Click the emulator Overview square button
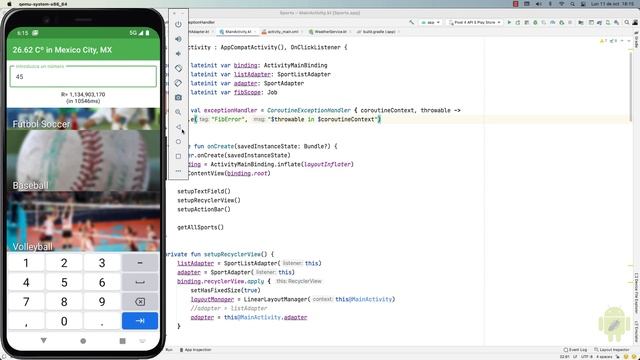640x360 pixels. coord(178,156)
